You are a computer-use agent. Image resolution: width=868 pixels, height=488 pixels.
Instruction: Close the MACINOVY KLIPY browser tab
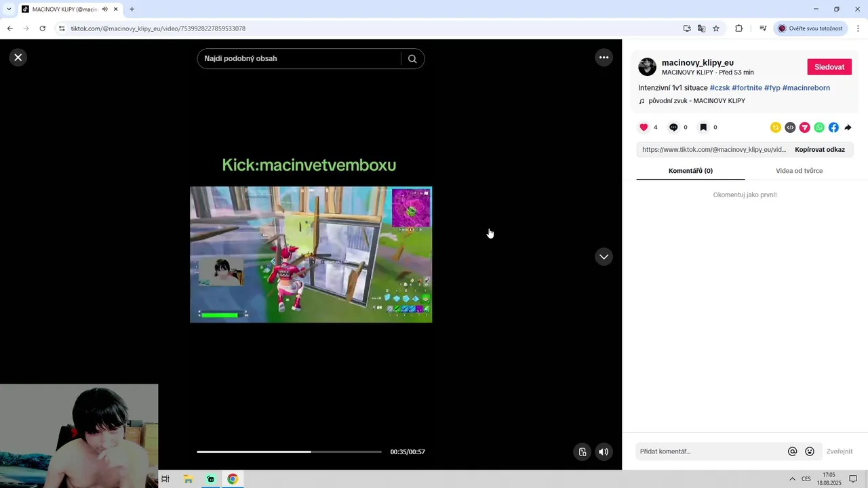pos(116,9)
